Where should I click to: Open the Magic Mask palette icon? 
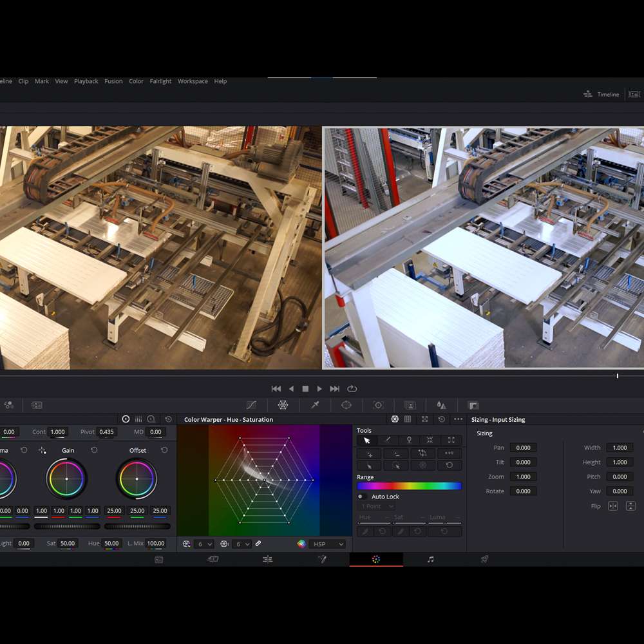(x=410, y=405)
